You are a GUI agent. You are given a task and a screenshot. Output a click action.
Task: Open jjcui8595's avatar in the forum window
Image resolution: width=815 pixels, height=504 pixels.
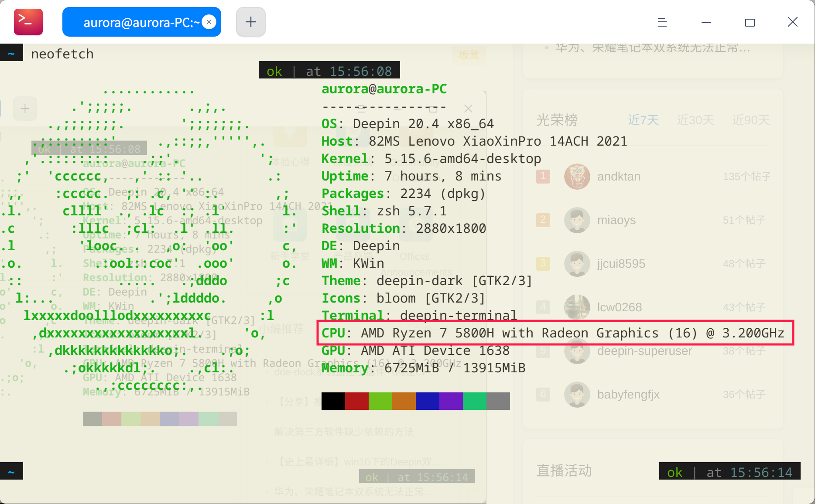pos(577,264)
